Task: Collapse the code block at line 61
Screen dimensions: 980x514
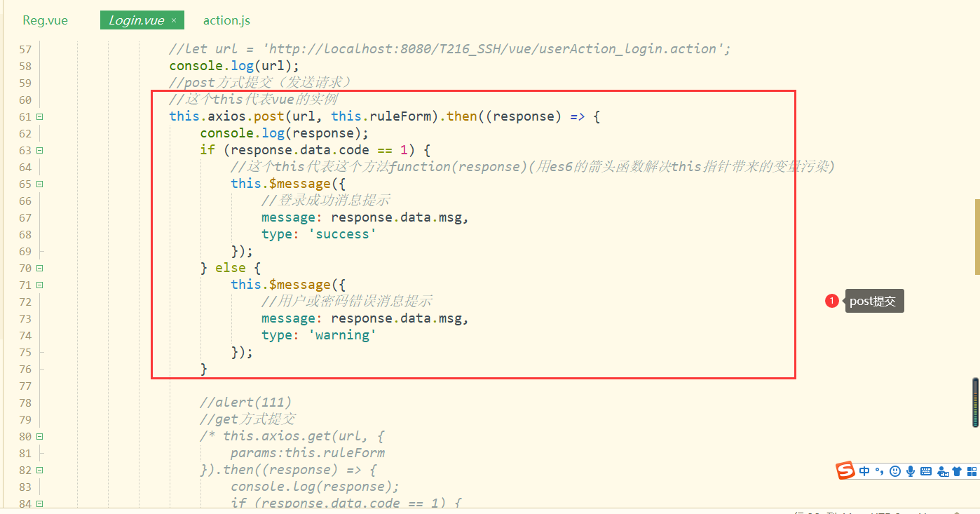Action: tap(40, 116)
